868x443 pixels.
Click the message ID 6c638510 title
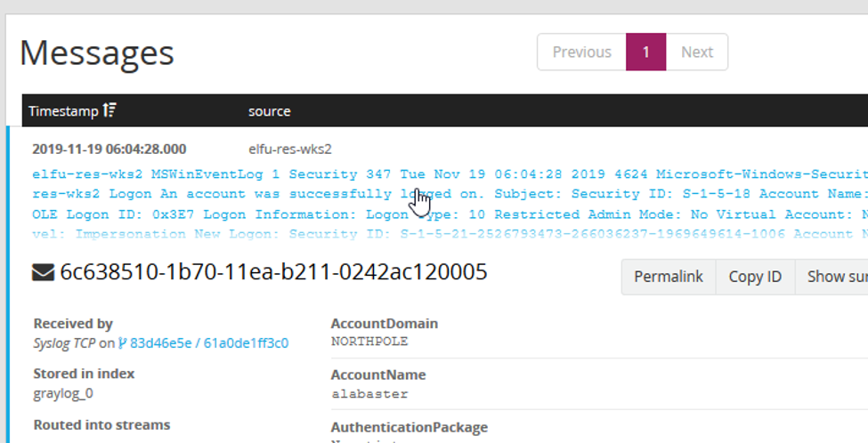point(273,272)
